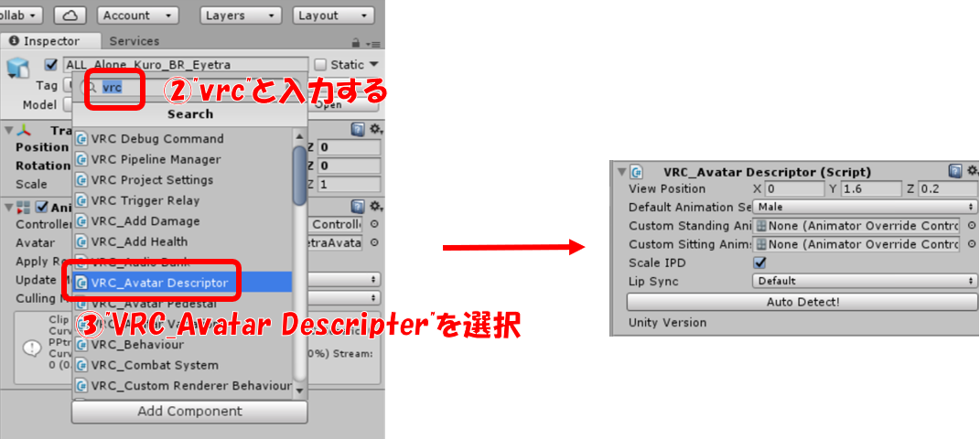
Task: Open Transform component gear settings
Action: coord(375,131)
